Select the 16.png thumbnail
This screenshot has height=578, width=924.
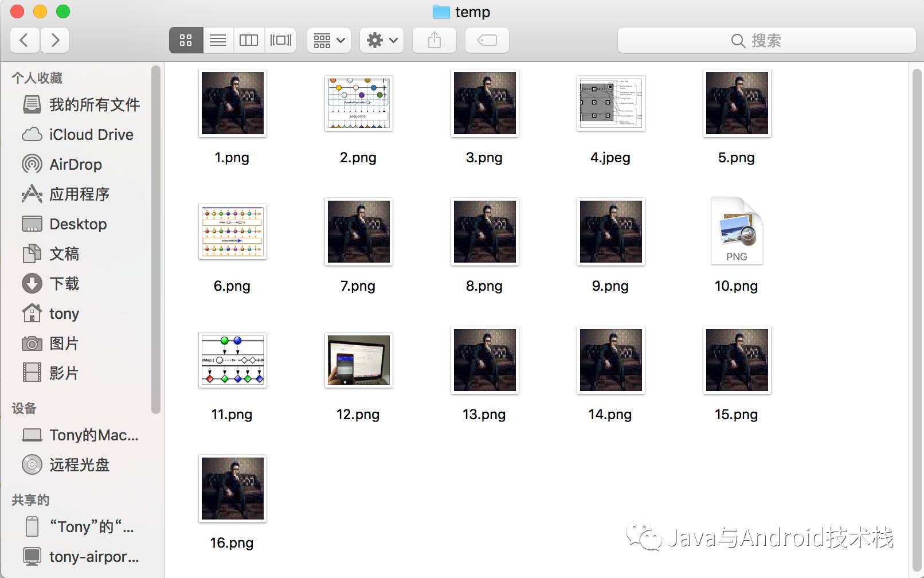pyautogui.click(x=233, y=489)
